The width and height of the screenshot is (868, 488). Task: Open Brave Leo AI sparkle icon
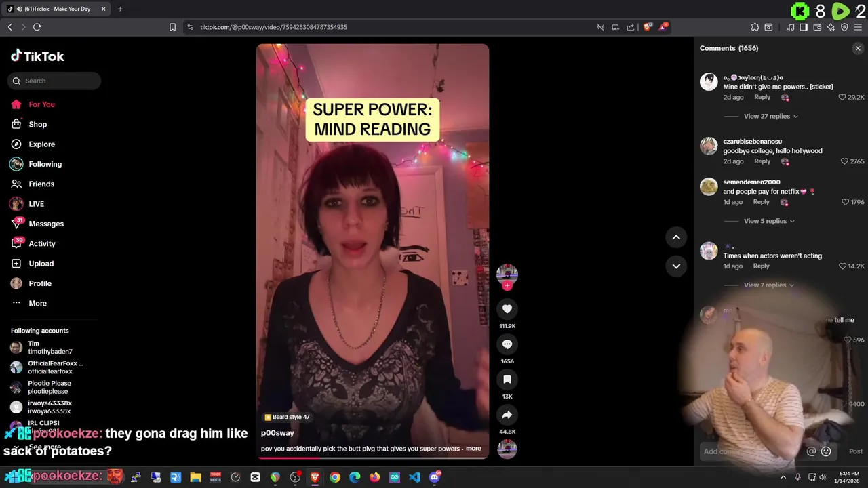pos(831,27)
